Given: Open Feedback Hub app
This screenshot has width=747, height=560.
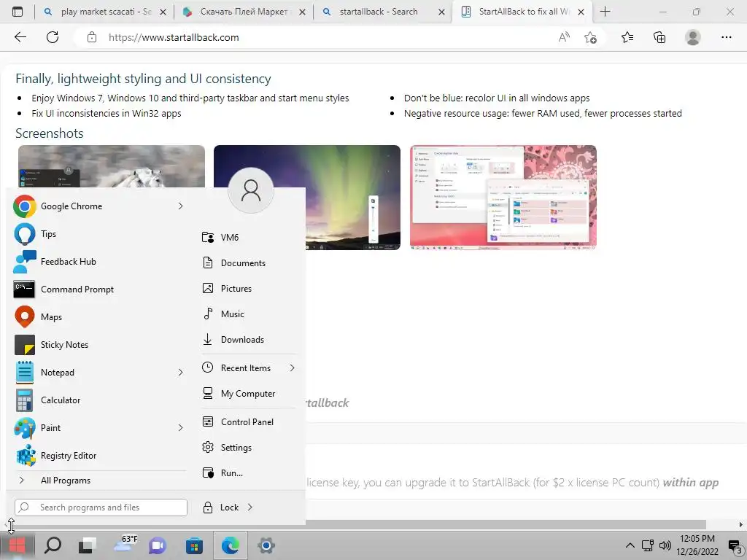Looking at the screenshot, I should click(x=99, y=262).
